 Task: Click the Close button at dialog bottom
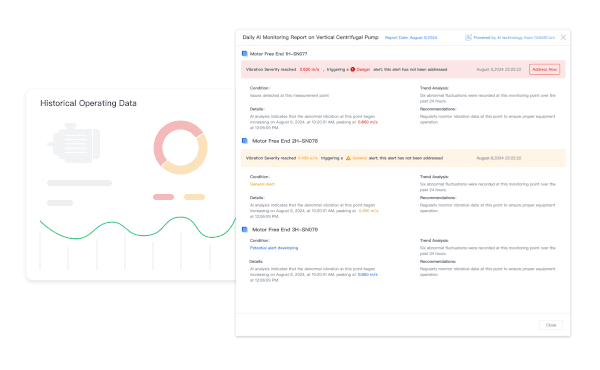click(x=551, y=325)
